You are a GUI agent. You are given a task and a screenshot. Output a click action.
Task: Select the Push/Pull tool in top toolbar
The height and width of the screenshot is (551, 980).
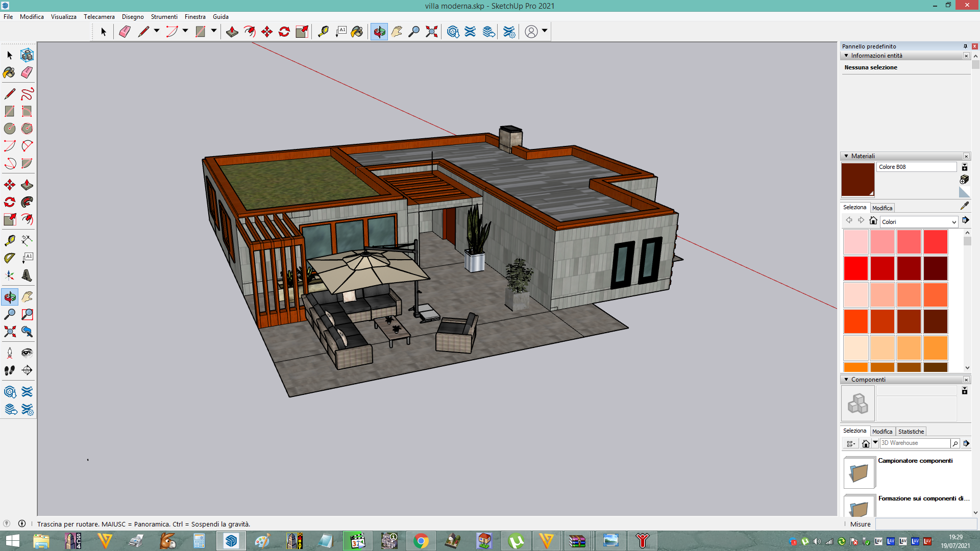[232, 32]
